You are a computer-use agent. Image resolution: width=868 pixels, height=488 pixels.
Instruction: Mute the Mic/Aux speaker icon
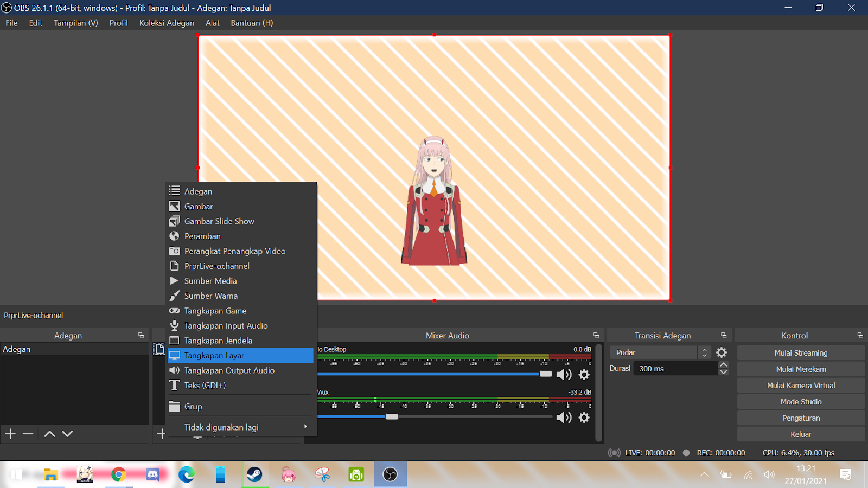(x=564, y=418)
